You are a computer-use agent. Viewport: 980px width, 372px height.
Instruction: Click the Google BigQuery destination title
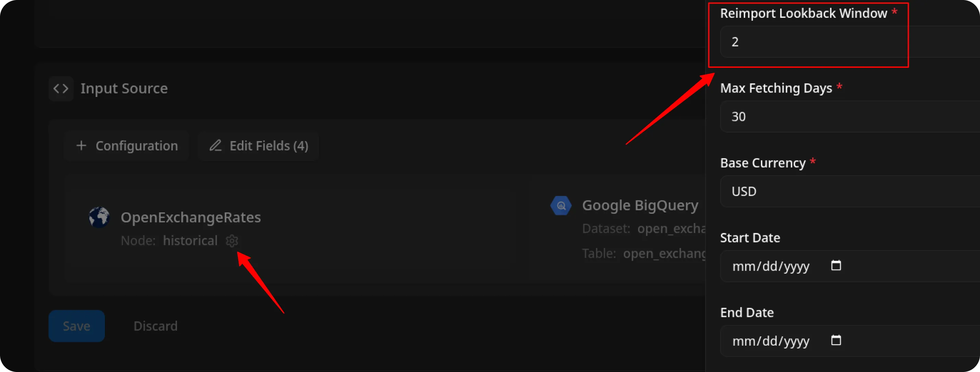click(640, 206)
